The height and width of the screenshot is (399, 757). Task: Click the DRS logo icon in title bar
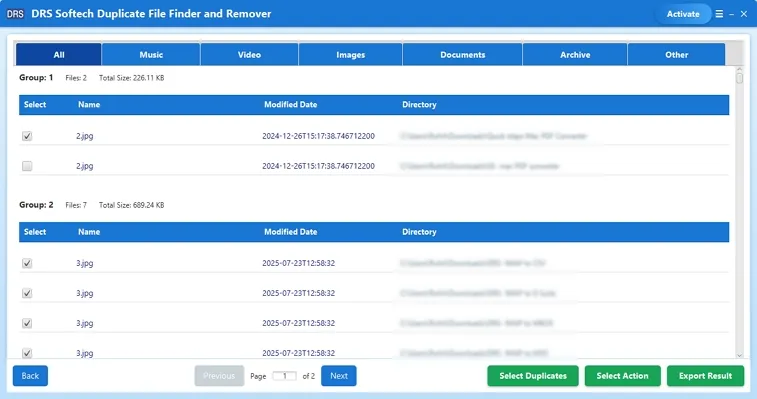(15, 14)
